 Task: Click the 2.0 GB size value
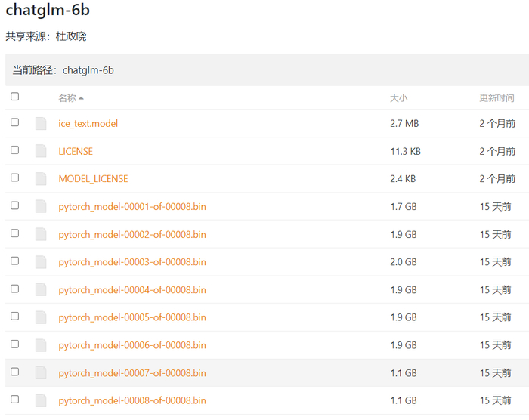404,262
